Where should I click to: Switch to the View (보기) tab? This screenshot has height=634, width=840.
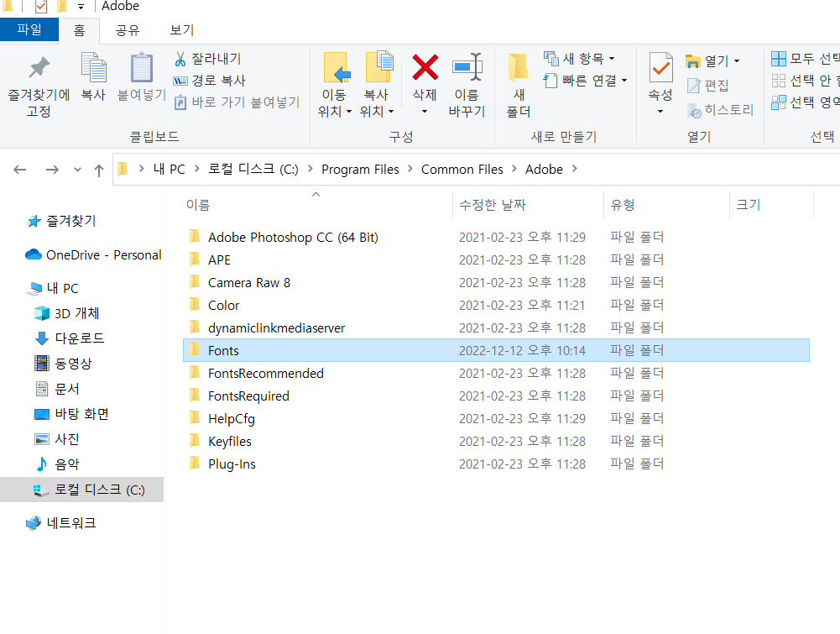[x=181, y=30]
